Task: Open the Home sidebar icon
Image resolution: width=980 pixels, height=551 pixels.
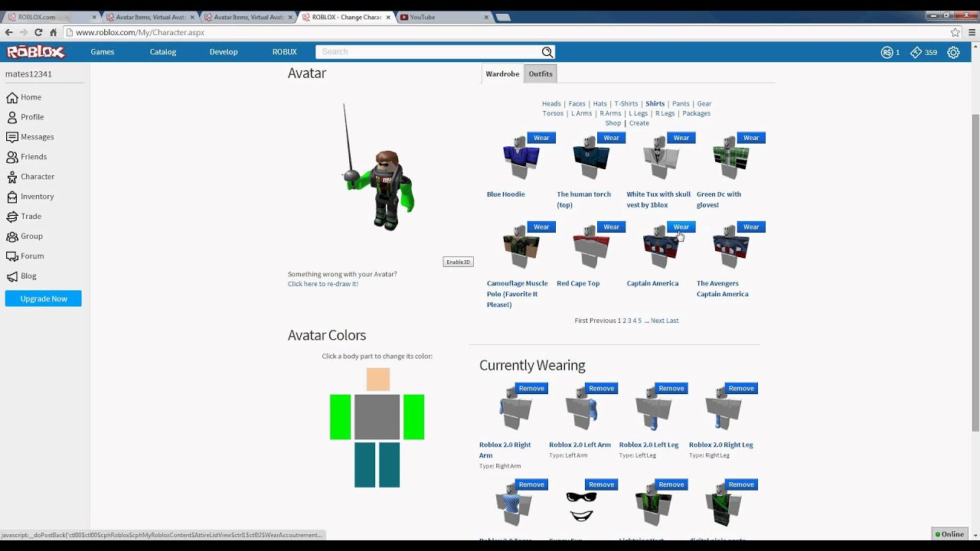Action: [x=11, y=97]
